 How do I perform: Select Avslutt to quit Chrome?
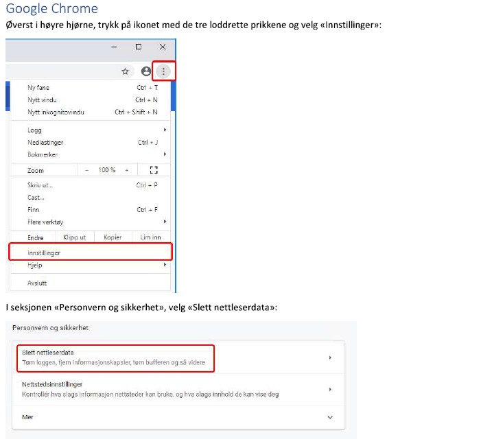click(90, 283)
